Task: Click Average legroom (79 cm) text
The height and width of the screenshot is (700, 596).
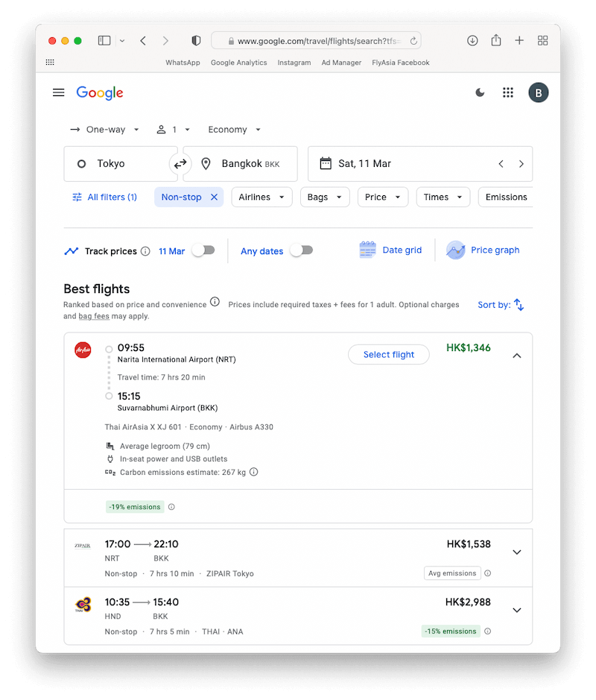Action: (165, 446)
